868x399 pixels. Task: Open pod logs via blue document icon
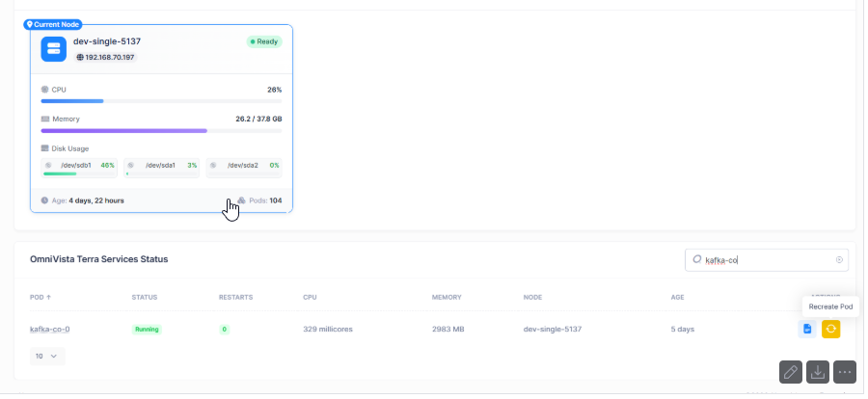(807, 330)
